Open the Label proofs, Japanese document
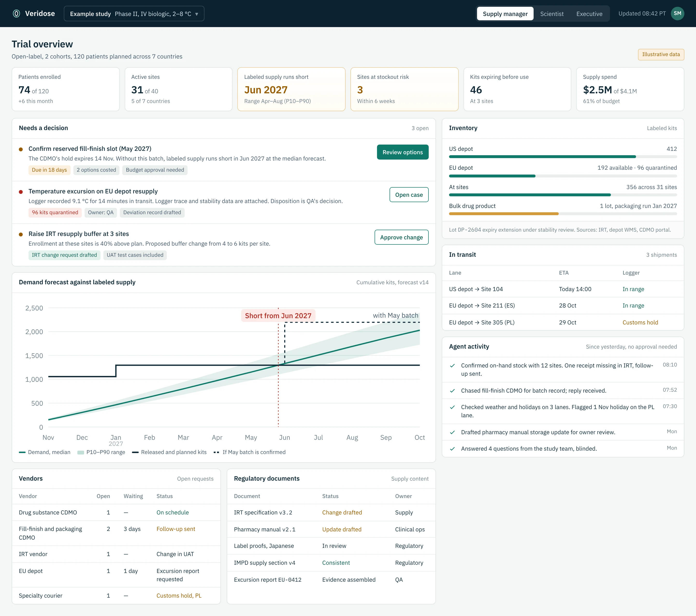Image resolution: width=696 pixels, height=616 pixels. 264,546
